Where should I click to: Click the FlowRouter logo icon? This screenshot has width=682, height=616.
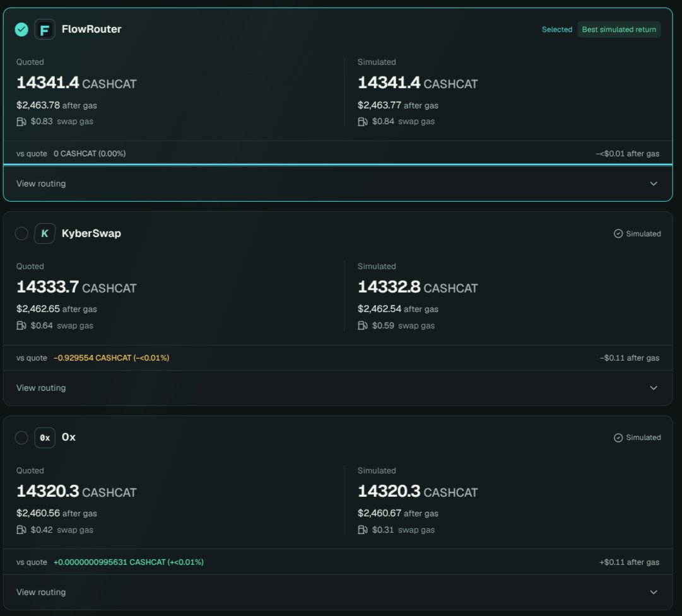pyautogui.click(x=44, y=30)
